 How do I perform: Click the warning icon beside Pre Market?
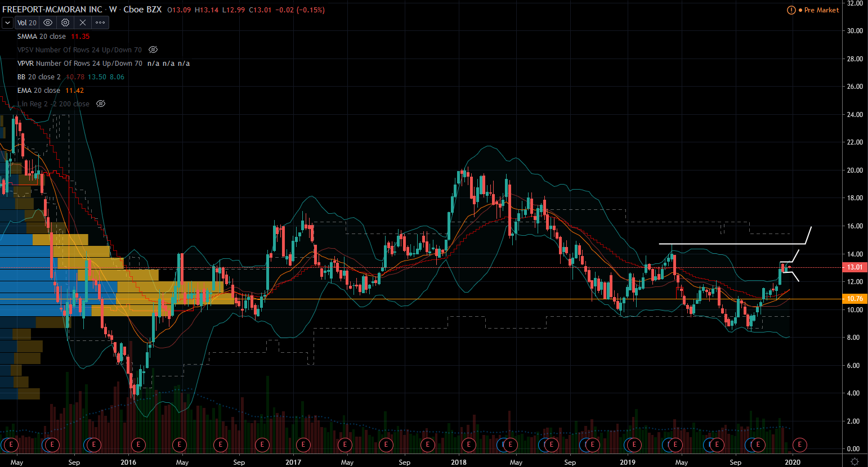click(x=791, y=10)
